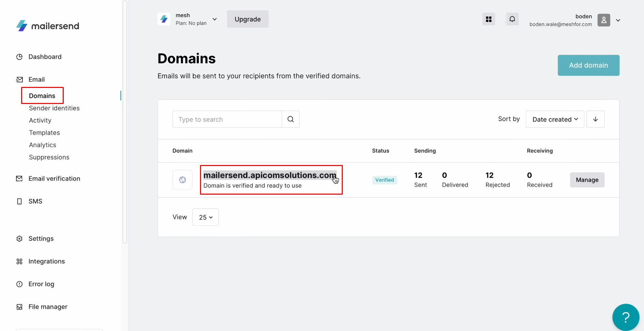Click the search magnifier button
Screen dimensions: 644x331
pos(291,119)
